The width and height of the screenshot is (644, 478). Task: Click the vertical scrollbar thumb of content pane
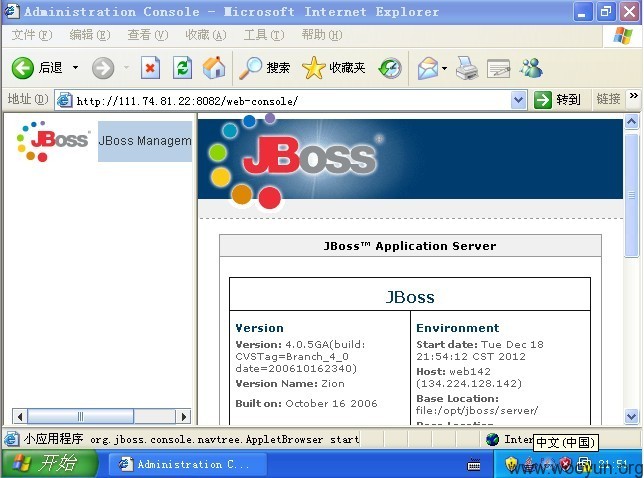tap(631, 195)
